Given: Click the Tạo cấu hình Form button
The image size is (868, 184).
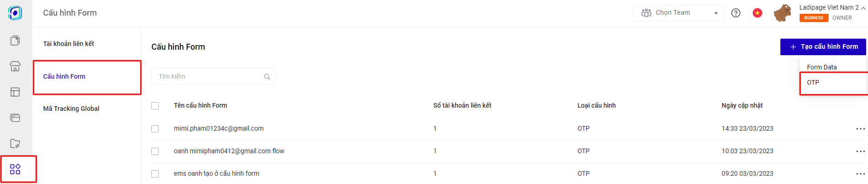Looking at the screenshot, I should click(x=823, y=47).
